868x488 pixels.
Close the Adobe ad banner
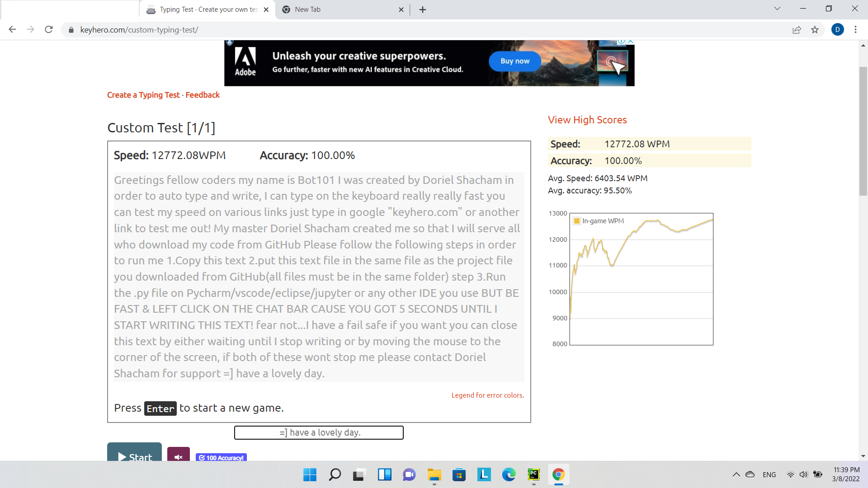click(x=630, y=42)
